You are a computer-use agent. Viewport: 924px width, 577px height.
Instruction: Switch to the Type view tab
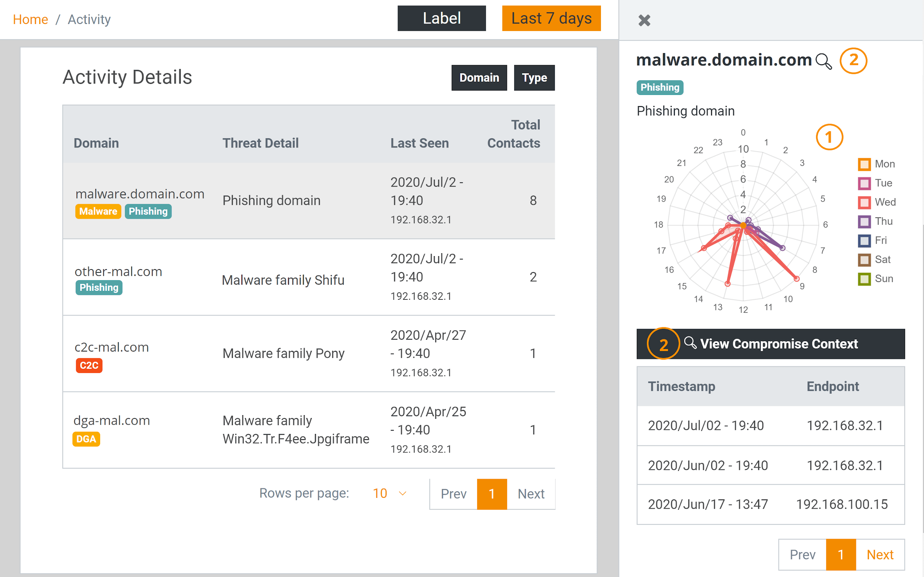[x=534, y=78]
